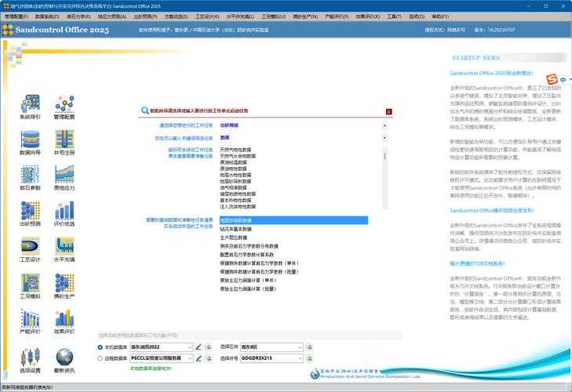
Task: Select the 远程数据库 radio button
Action: tap(100, 358)
